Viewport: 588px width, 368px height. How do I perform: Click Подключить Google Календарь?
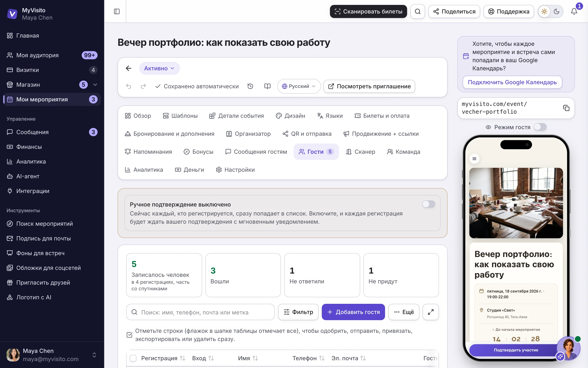(512, 82)
